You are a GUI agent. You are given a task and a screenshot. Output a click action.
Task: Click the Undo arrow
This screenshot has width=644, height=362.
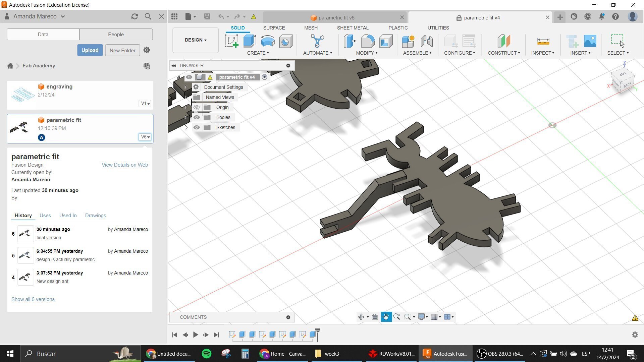point(221,16)
